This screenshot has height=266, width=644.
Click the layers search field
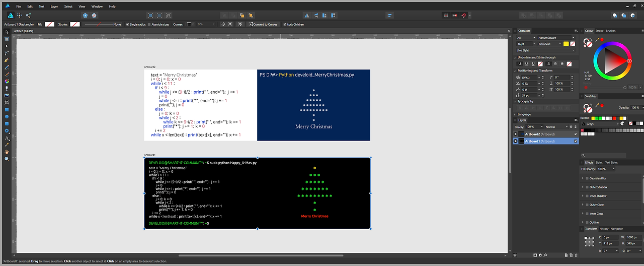603,155
